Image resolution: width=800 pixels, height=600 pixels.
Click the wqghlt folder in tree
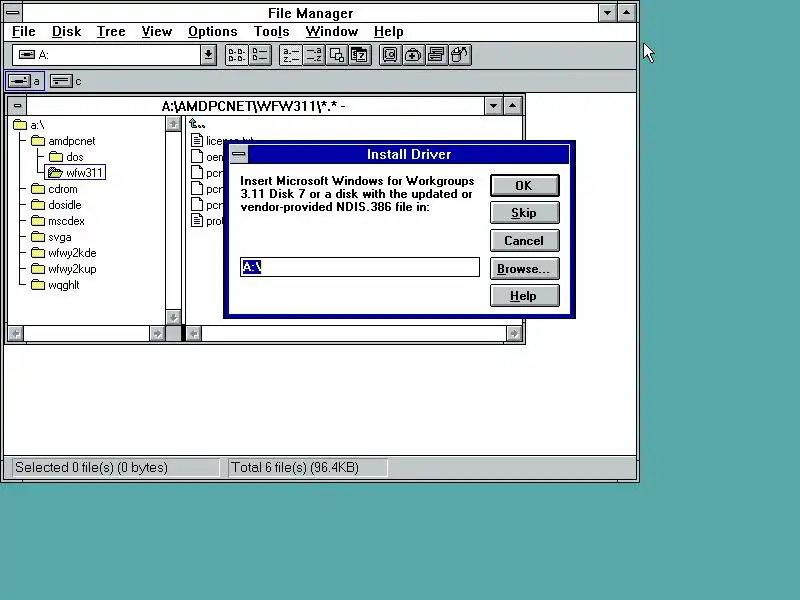[x=55, y=285]
